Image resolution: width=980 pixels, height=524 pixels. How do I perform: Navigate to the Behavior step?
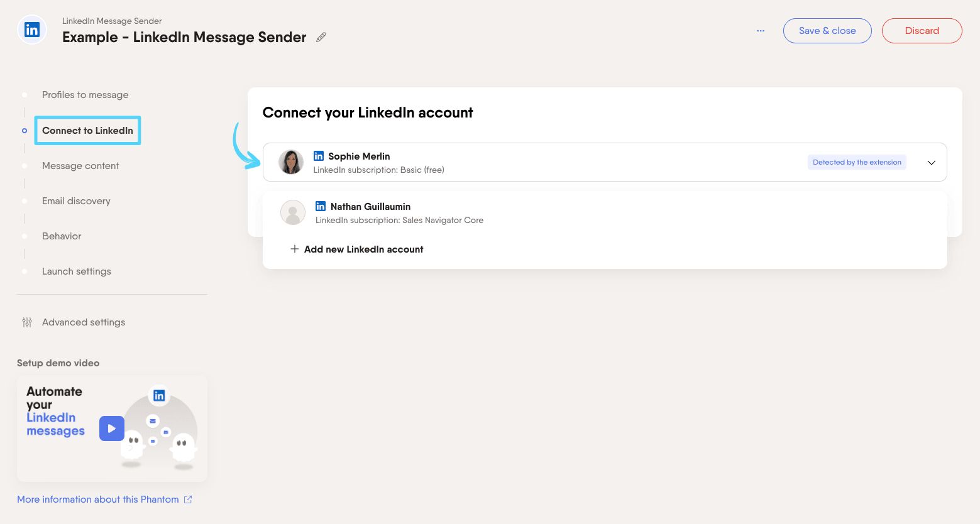62,236
